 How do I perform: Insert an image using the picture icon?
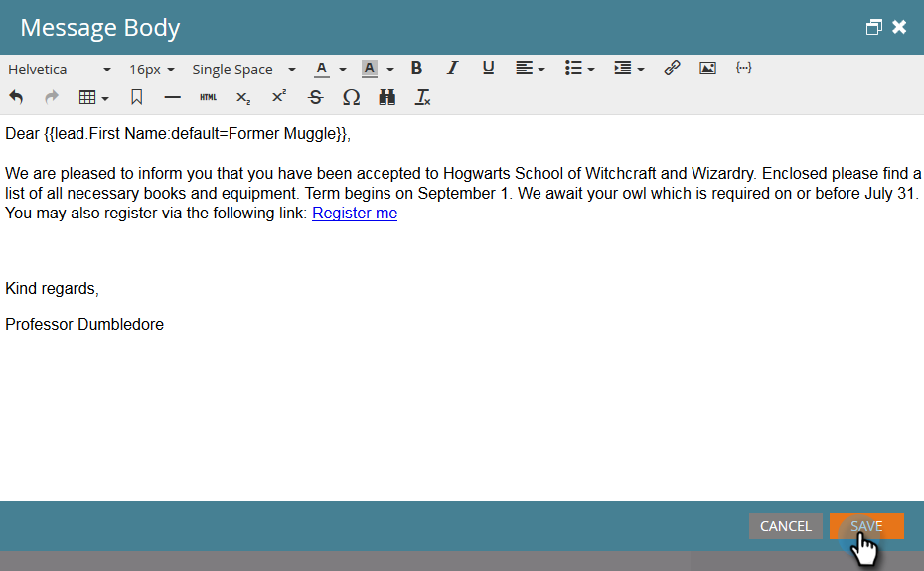pyautogui.click(x=707, y=69)
